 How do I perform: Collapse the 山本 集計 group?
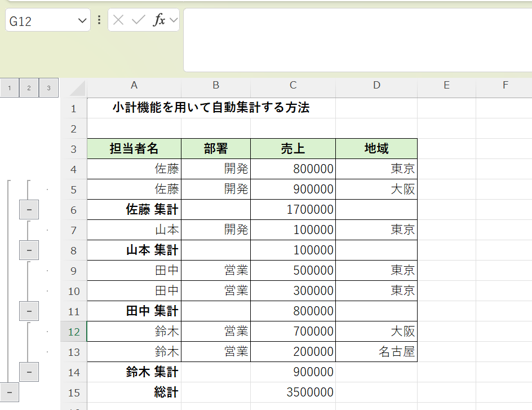click(x=29, y=250)
